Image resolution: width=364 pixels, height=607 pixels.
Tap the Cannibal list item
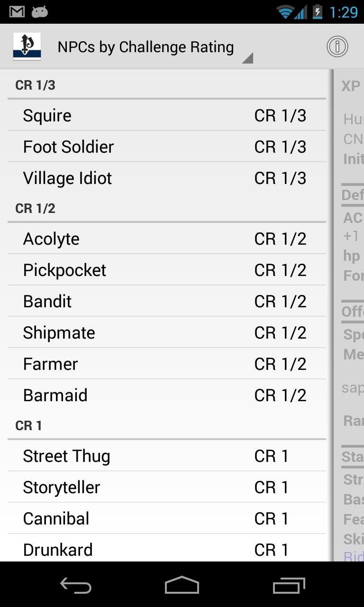166,519
